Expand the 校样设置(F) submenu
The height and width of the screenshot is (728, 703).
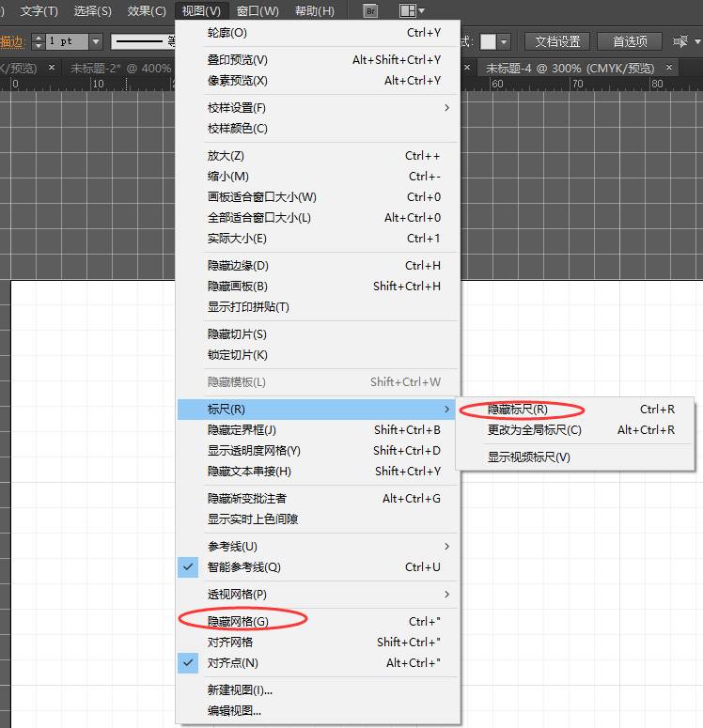coord(319,108)
